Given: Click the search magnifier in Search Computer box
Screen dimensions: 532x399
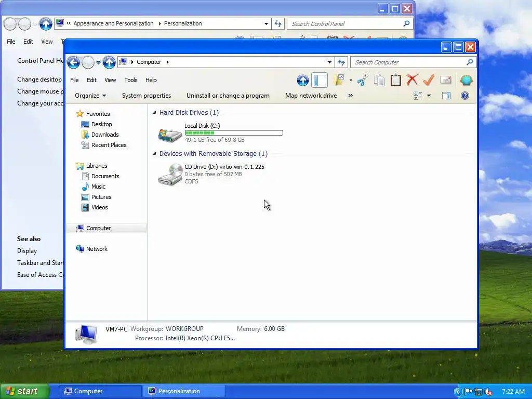Looking at the screenshot, I should pyautogui.click(x=470, y=62).
